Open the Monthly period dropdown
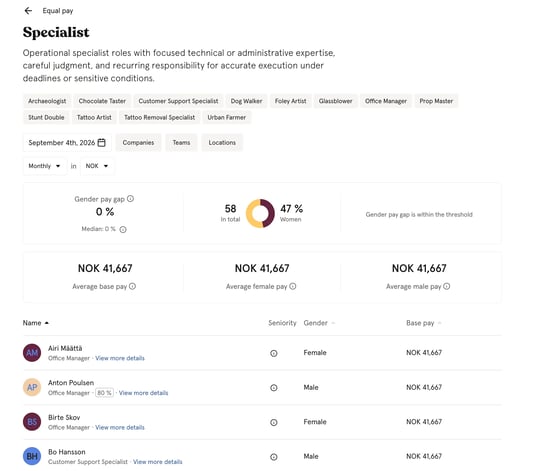The width and height of the screenshot is (541, 471). [45, 166]
